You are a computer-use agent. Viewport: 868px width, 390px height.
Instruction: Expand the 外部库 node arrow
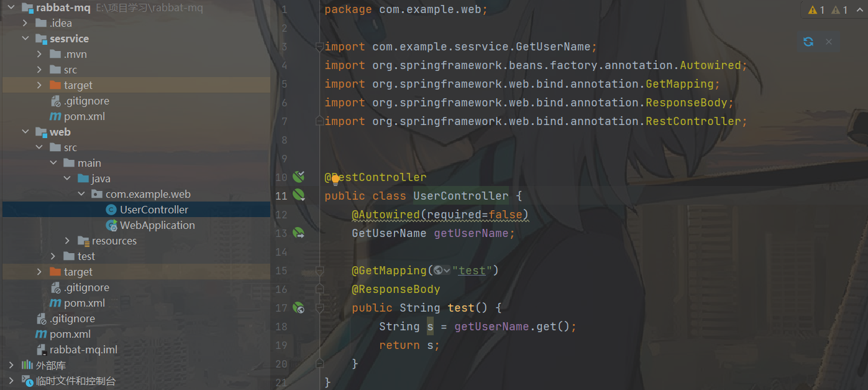(12, 365)
